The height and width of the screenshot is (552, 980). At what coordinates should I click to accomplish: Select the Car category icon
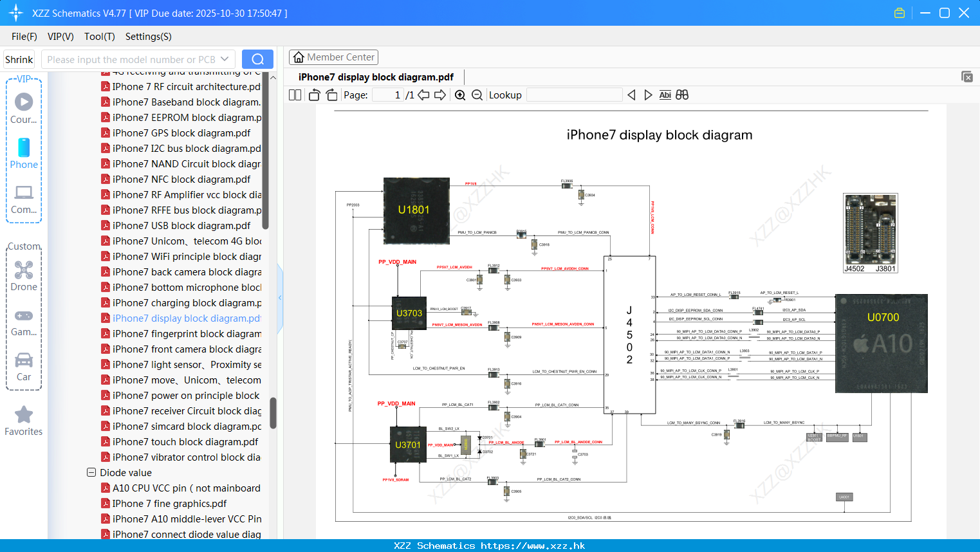pos(24,360)
